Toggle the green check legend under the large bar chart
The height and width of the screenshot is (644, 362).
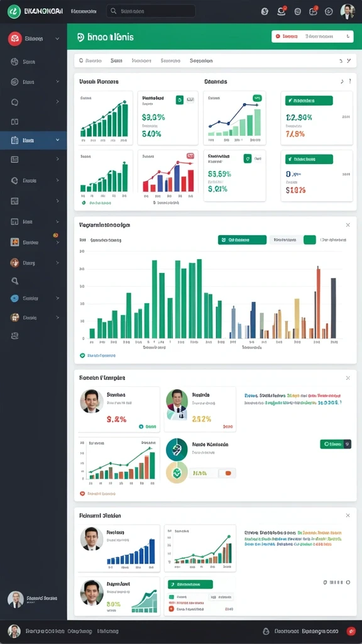tap(97, 355)
